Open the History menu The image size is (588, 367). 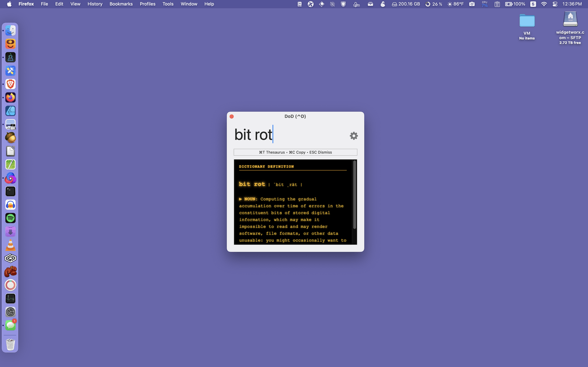(95, 4)
